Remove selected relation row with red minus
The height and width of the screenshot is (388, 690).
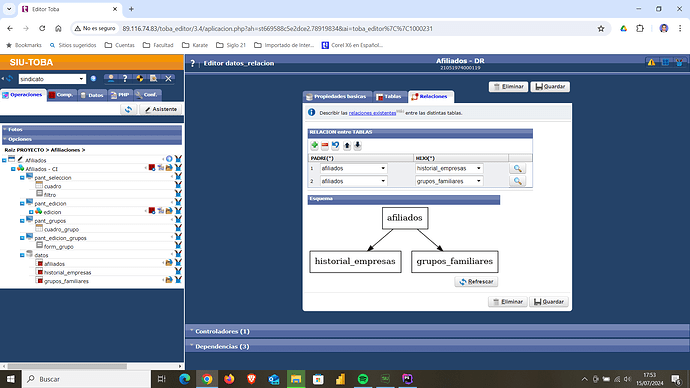pyautogui.click(x=325, y=145)
